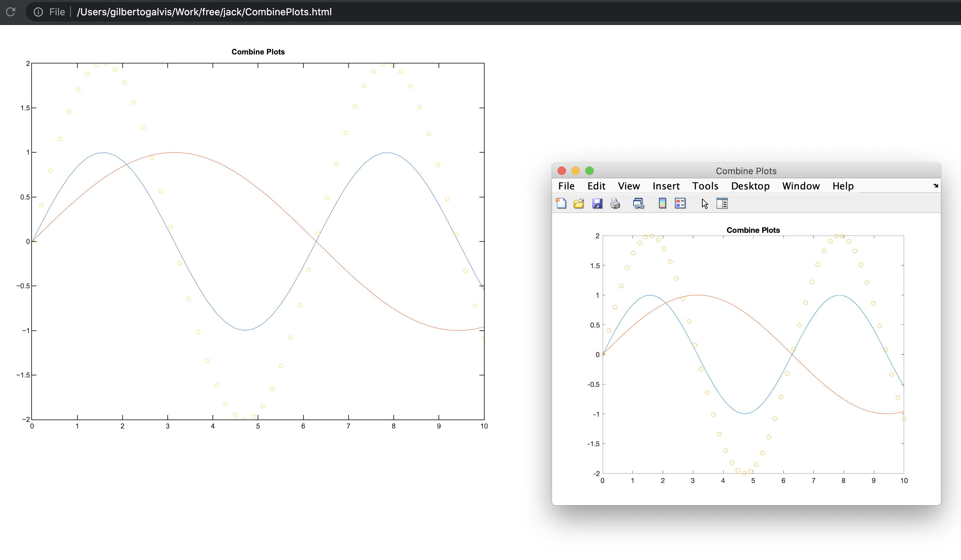The height and width of the screenshot is (560, 961).
Task: Toggle the Edit Plot arrow tool
Action: point(704,204)
